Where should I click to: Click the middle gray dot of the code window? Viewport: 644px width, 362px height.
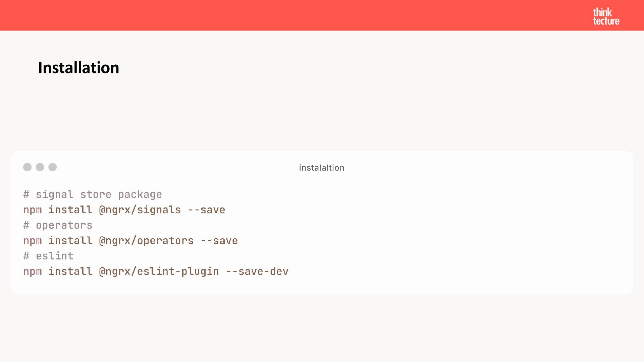40,167
